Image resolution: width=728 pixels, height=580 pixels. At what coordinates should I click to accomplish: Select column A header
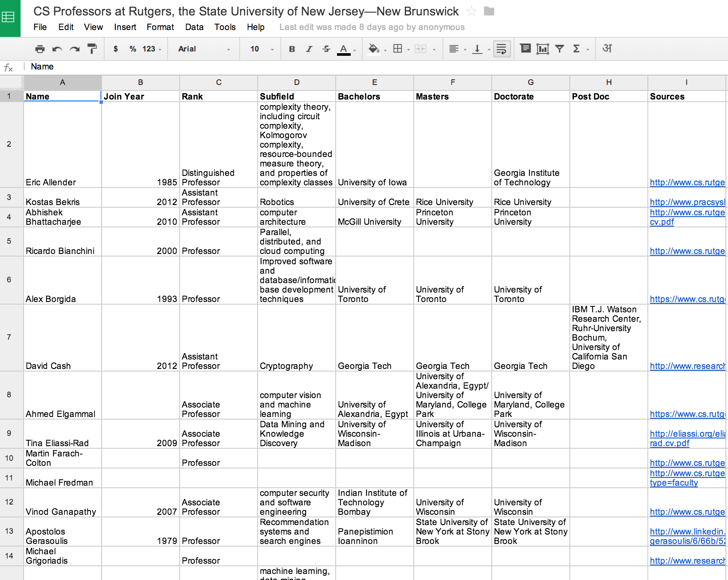pyautogui.click(x=63, y=82)
